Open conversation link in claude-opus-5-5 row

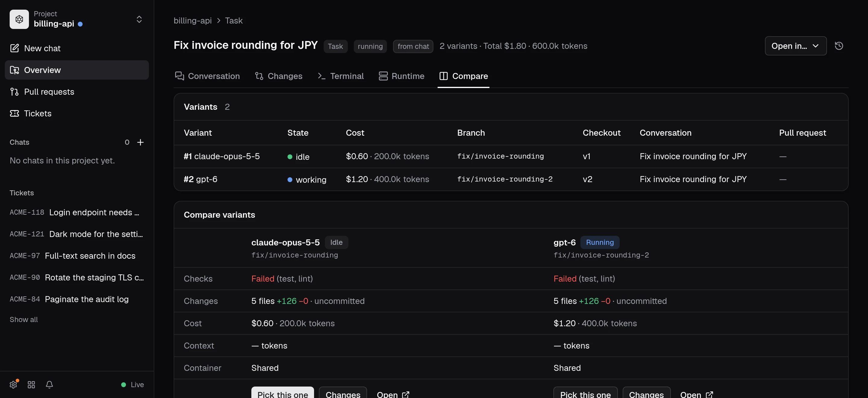[693, 156]
